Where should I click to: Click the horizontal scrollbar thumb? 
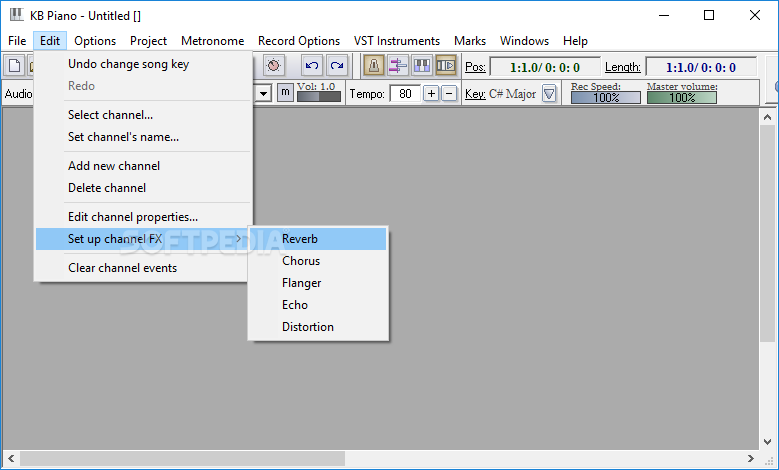tap(182, 459)
